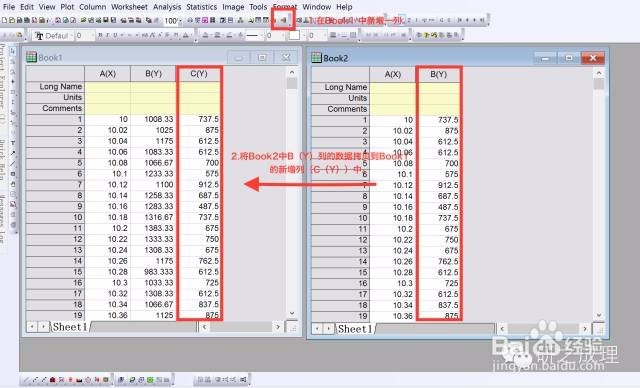Open the Quick Help side tab
640x388 pixels.
tap(2, 160)
